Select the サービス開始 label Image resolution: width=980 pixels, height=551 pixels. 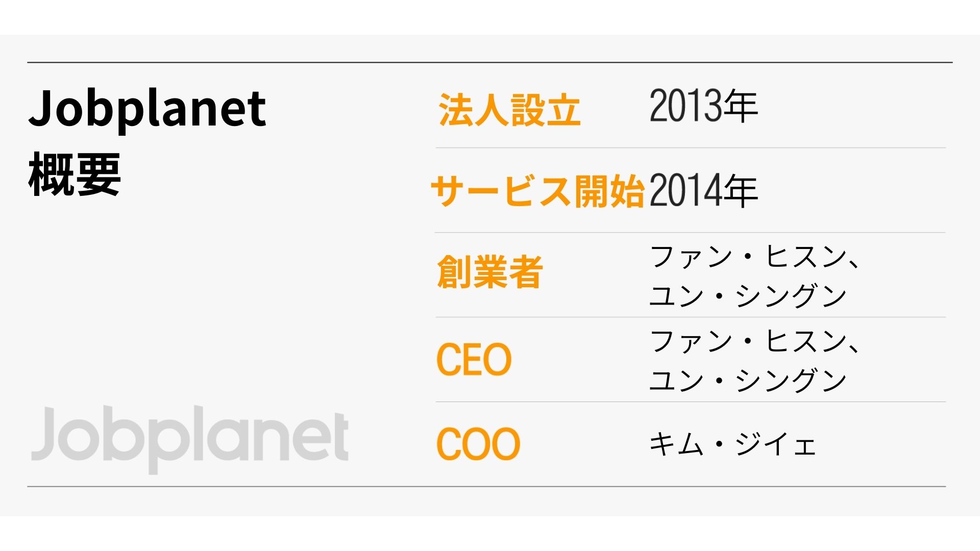(x=537, y=191)
